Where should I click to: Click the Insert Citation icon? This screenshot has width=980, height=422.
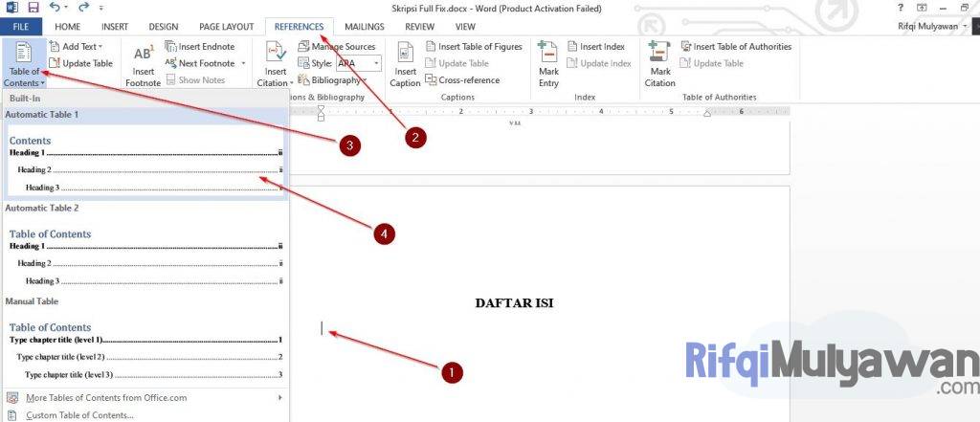click(x=276, y=57)
